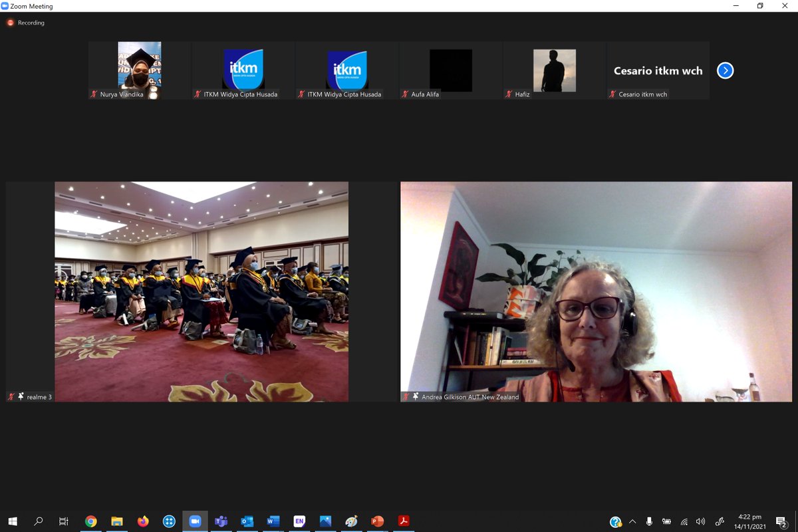Select the Cesario itkm wch participant tile
The height and width of the screenshot is (532, 798).
[x=658, y=70]
